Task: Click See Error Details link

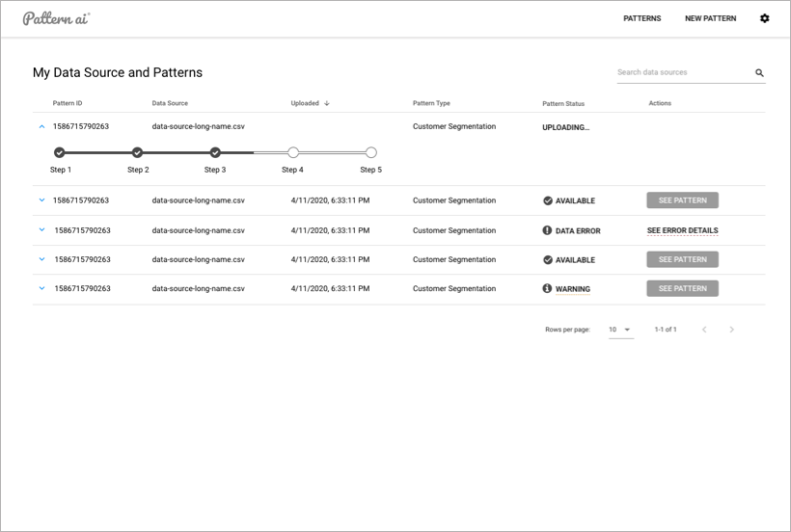Action: 682,230
